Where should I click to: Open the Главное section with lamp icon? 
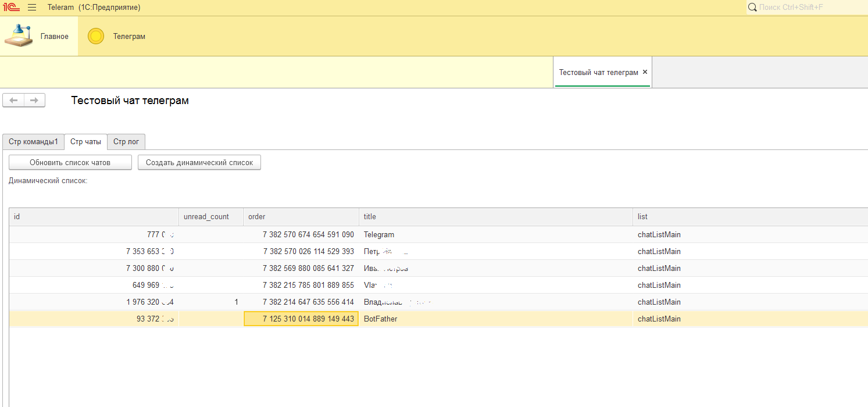click(39, 36)
